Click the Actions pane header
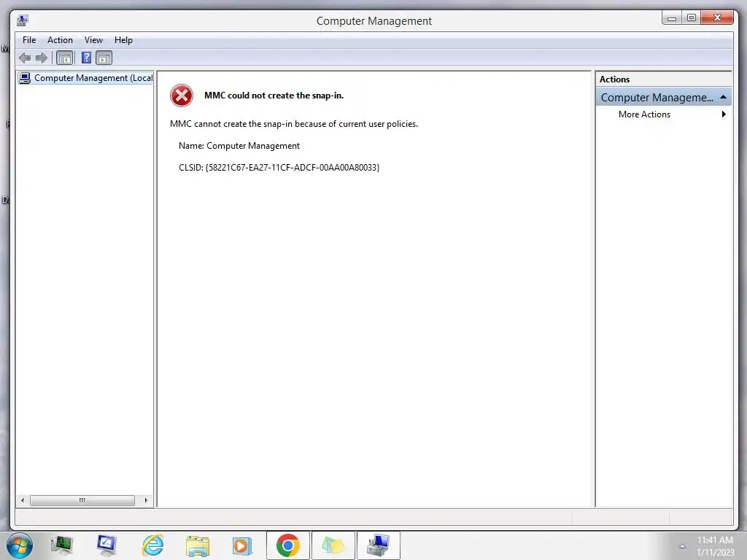This screenshot has height=560, width=747. click(x=663, y=79)
